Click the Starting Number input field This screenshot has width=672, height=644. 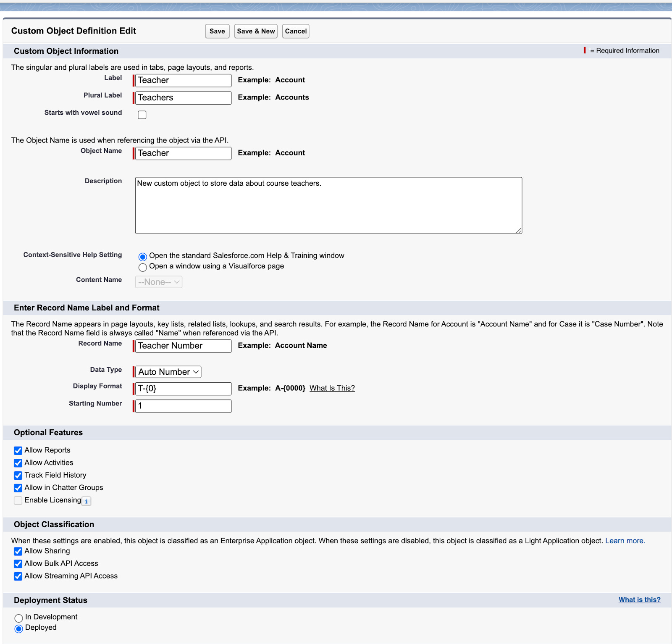(x=183, y=406)
